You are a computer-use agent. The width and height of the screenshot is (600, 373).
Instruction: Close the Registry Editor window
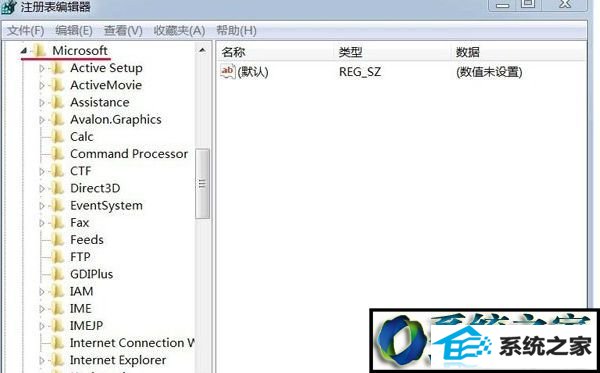click(x=564, y=5)
